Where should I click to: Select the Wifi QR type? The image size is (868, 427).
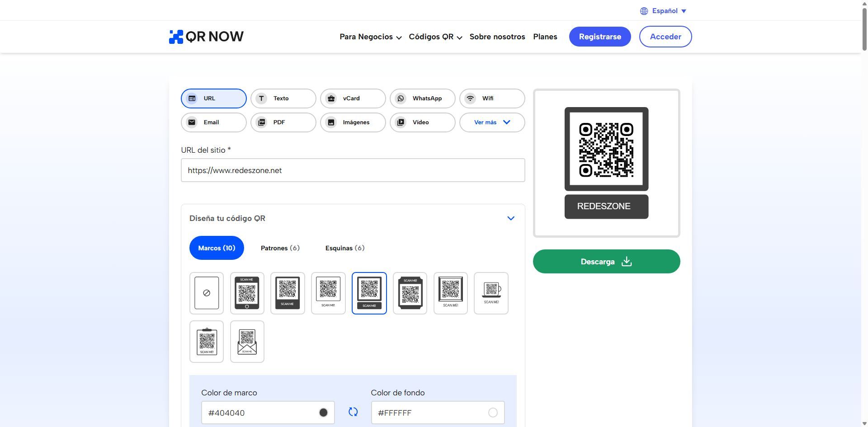click(x=492, y=99)
